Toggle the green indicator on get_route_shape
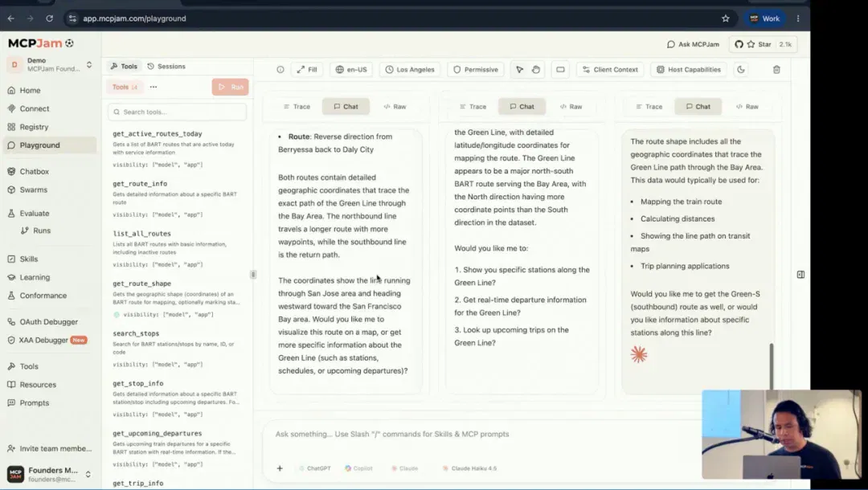 pos(117,315)
